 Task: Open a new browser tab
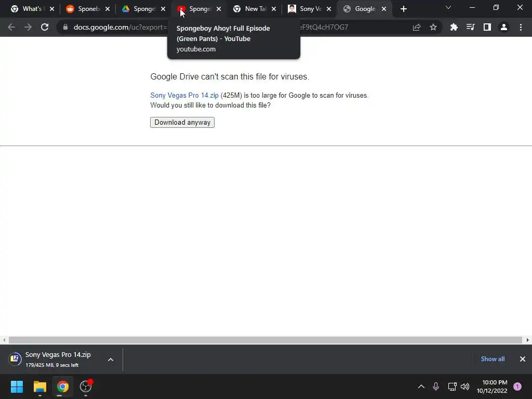point(403,9)
